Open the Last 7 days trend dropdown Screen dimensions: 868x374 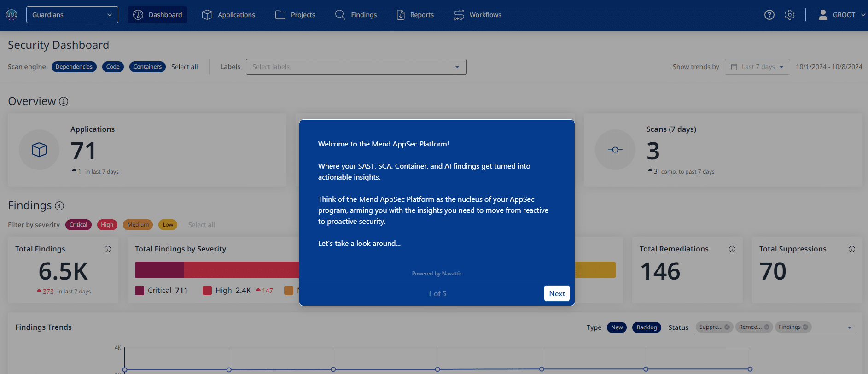(x=757, y=67)
